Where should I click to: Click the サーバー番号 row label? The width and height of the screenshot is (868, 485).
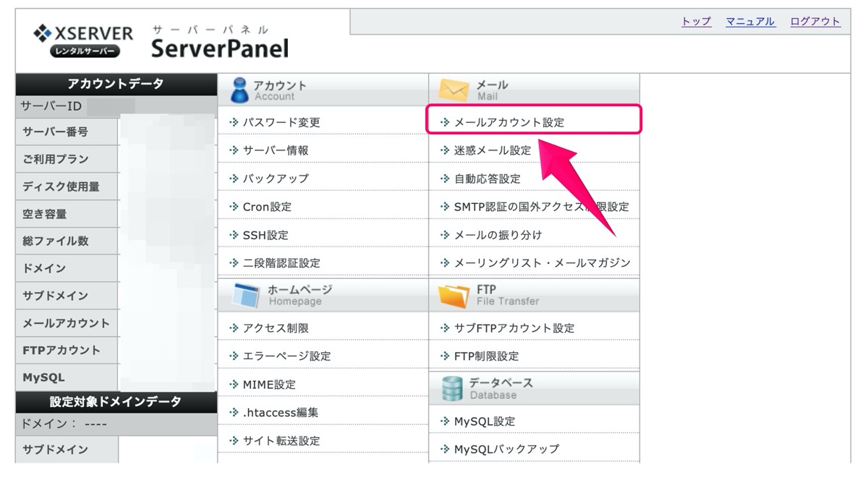55,132
